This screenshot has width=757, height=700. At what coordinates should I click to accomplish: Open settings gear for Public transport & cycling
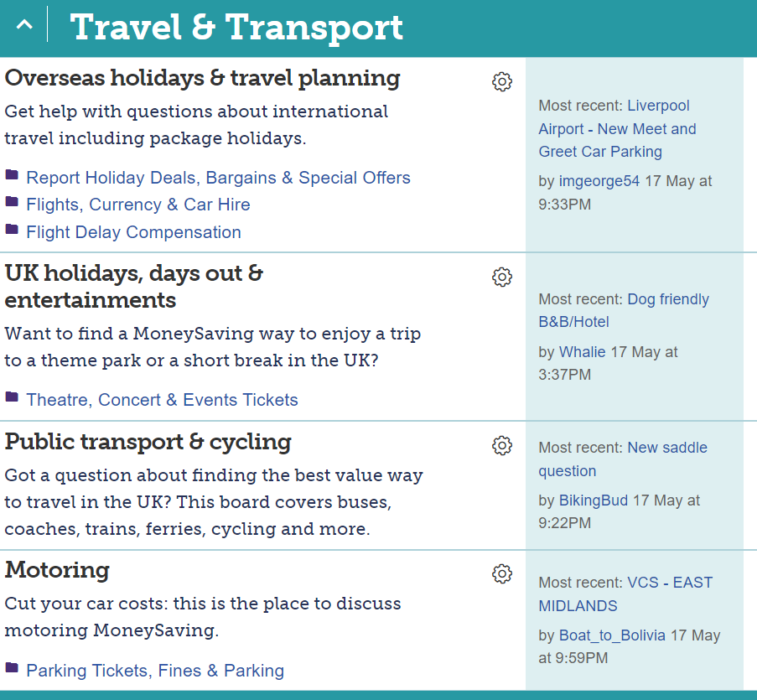[502, 446]
